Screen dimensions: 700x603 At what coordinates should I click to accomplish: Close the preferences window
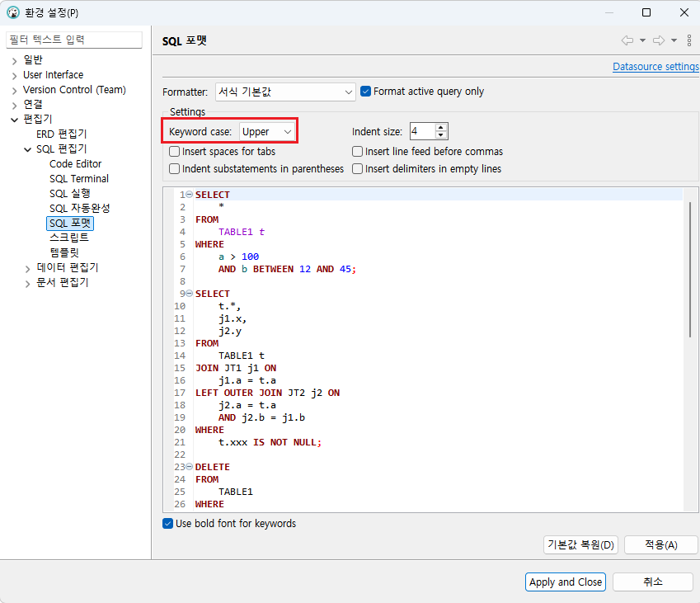tap(684, 12)
